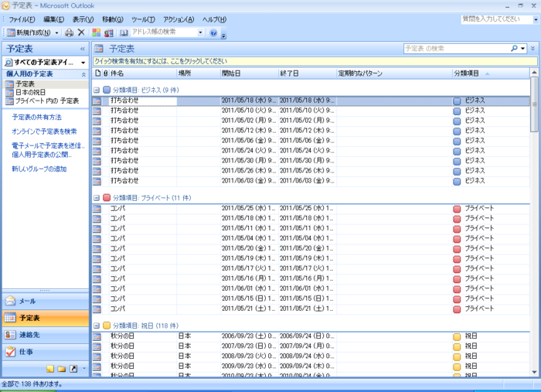Collapse the 祝日 category group
Viewport: 541px width, 392px height.
click(x=97, y=326)
